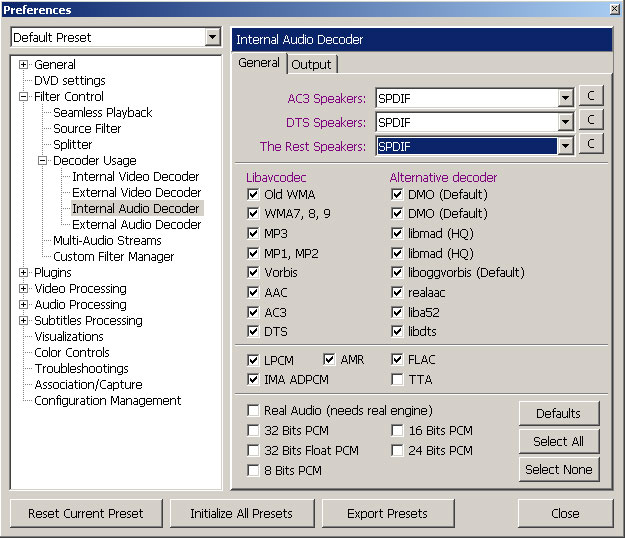Click the C button beside DTS Speakers
The width and height of the screenshot is (625, 538).
pyautogui.click(x=591, y=120)
